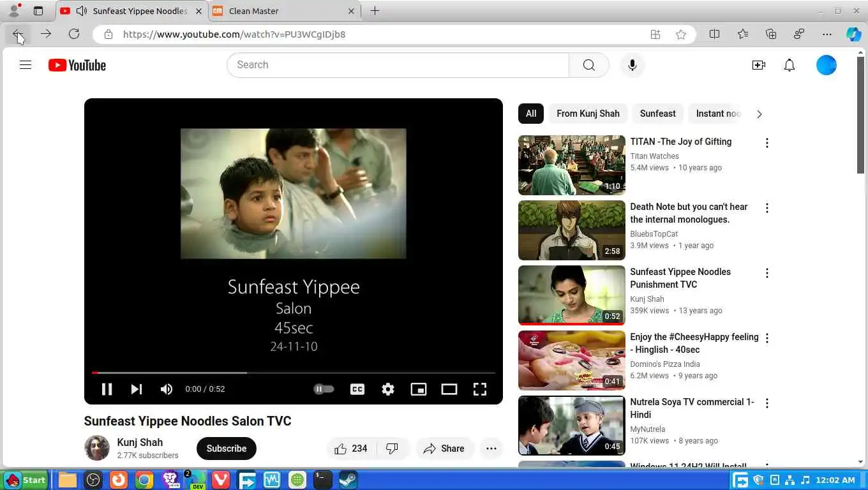Open the Copilot sidebar icon
The height and width of the screenshot is (490, 868).
[854, 34]
